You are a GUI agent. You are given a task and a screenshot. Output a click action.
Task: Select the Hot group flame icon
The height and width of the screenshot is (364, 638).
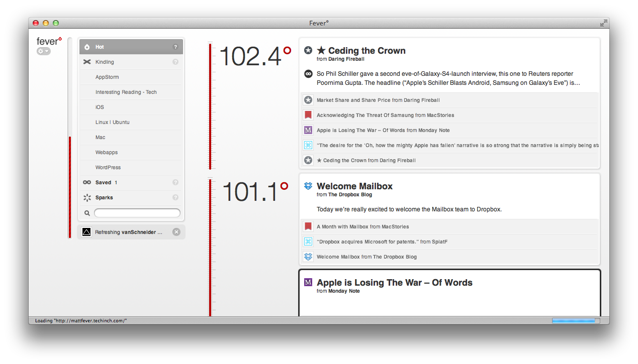pos(87,47)
